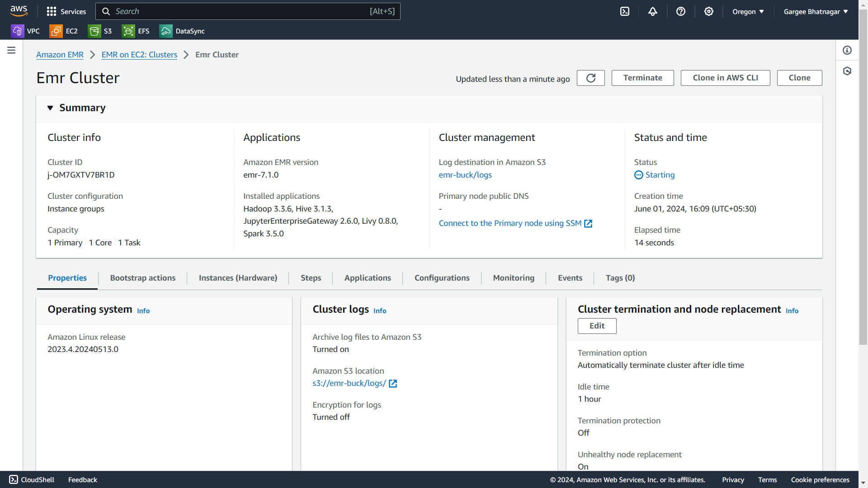Open the Services menu
This screenshot has width=868, height=488.
point(66,11)
